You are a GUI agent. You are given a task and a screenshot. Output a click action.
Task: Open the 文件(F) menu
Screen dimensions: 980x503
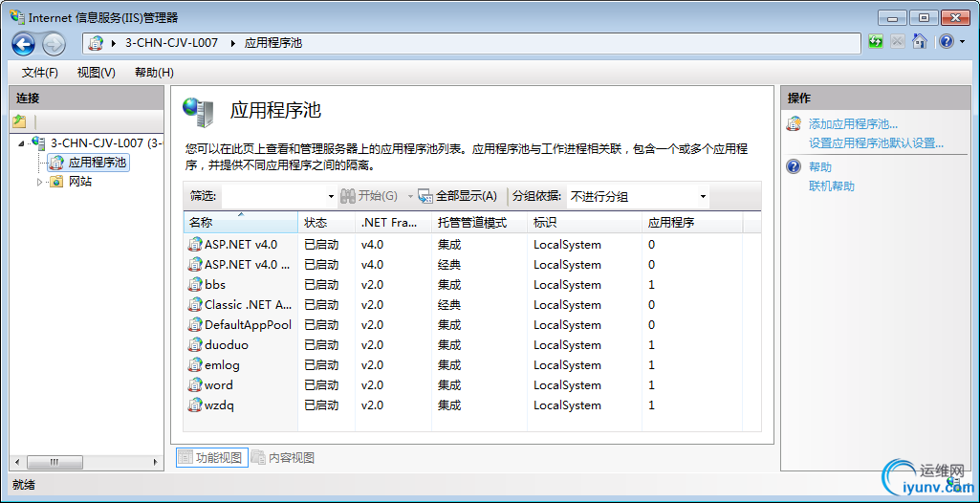pos(40,73)
